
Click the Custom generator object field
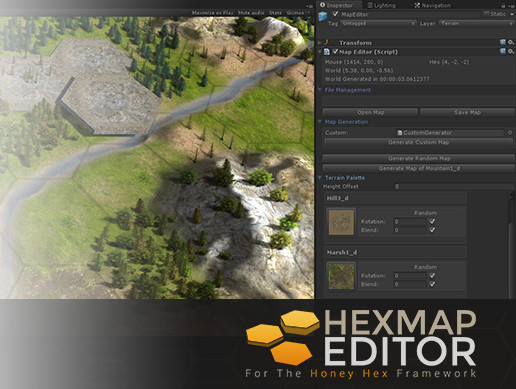451,133
